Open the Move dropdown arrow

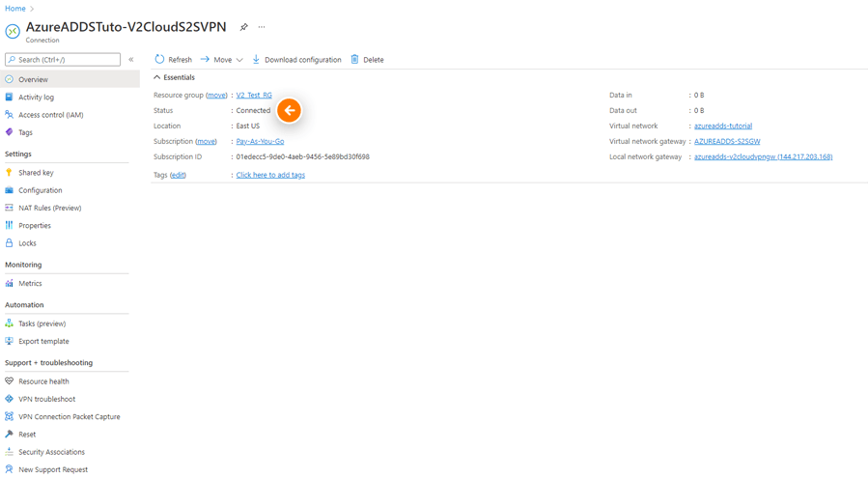(239, 60)
